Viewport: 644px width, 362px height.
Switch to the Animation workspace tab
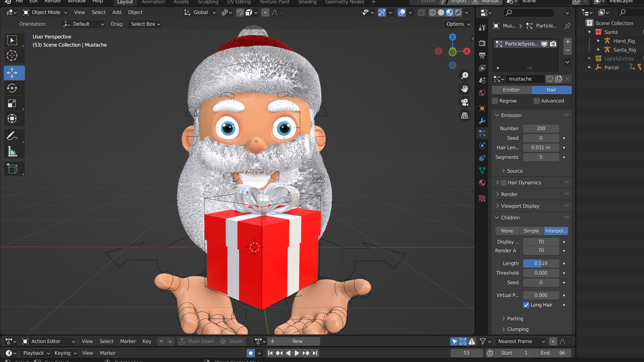coord(153,2)
